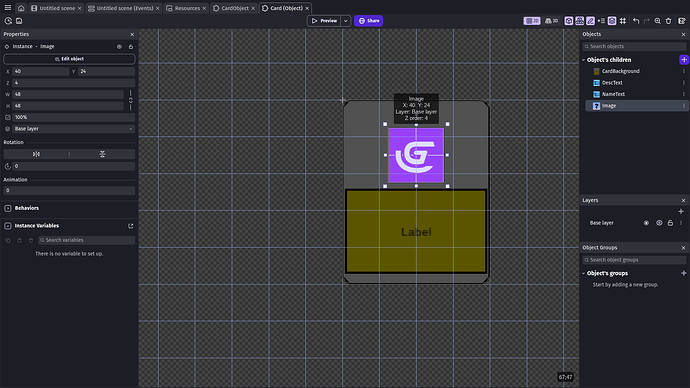Select Base layer radio indicator
Viewport: 690px width, 388px height.
point(646,223)
